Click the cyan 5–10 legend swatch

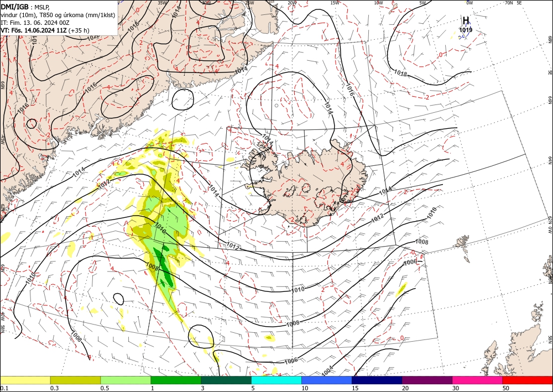coord(276,380)
